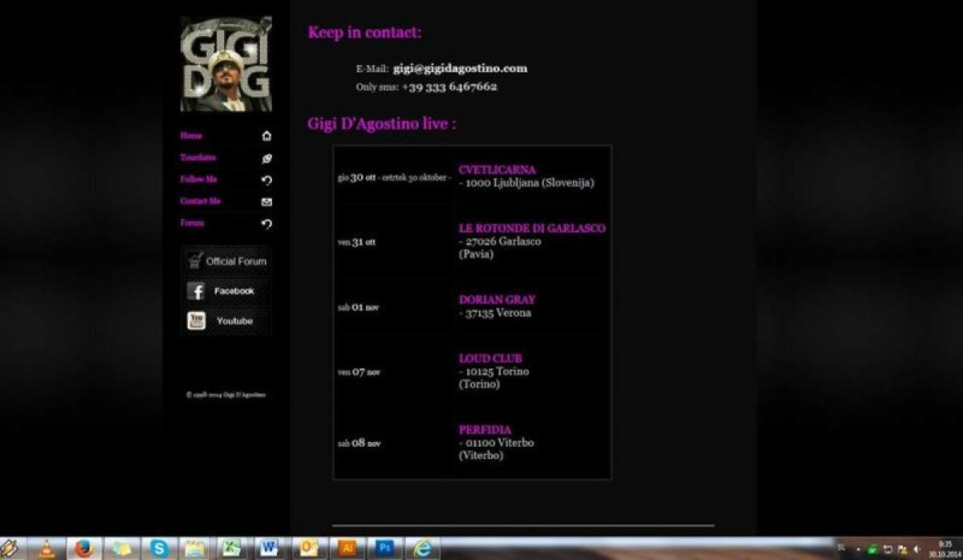Open the LOUD CLUB venue link
The image size is (963, 560).
(490, 359)
